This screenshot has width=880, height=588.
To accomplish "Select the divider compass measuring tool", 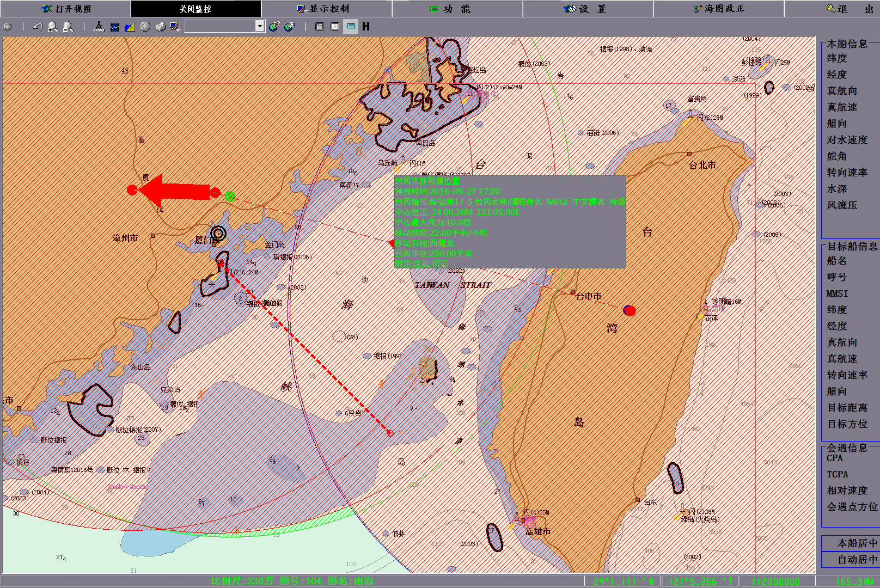I will point(99,27).
